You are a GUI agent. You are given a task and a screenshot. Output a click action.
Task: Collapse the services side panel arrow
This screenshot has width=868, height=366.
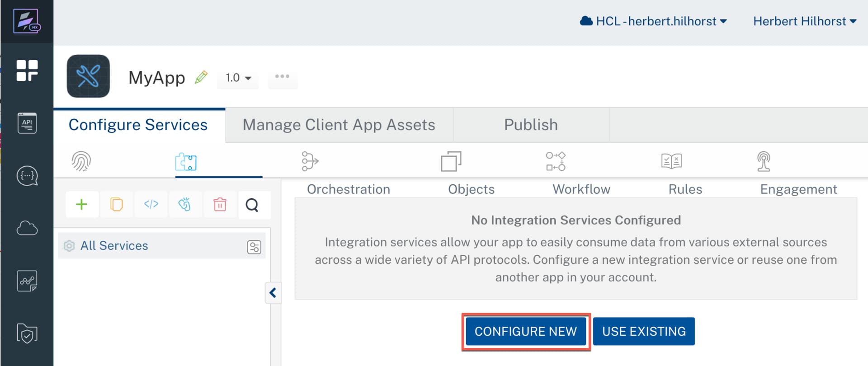[x=273, y=293]
